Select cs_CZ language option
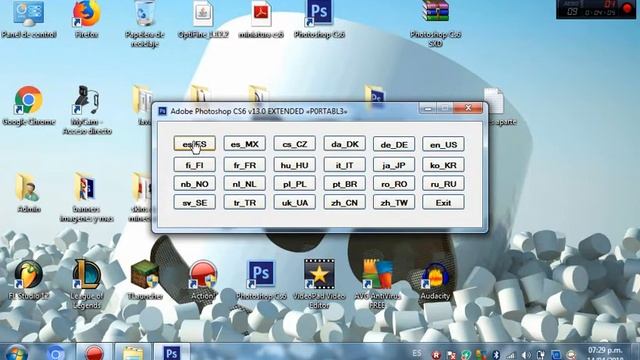 295,144
